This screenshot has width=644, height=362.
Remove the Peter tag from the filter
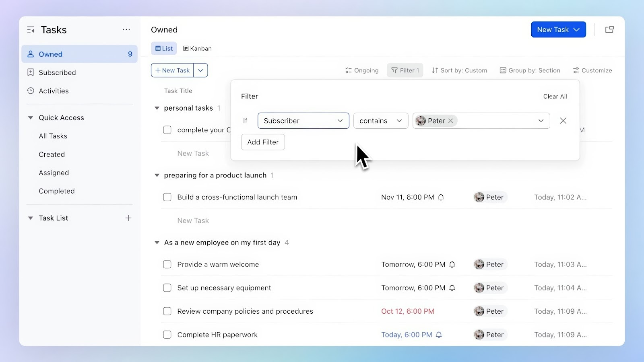pos(451,120)
